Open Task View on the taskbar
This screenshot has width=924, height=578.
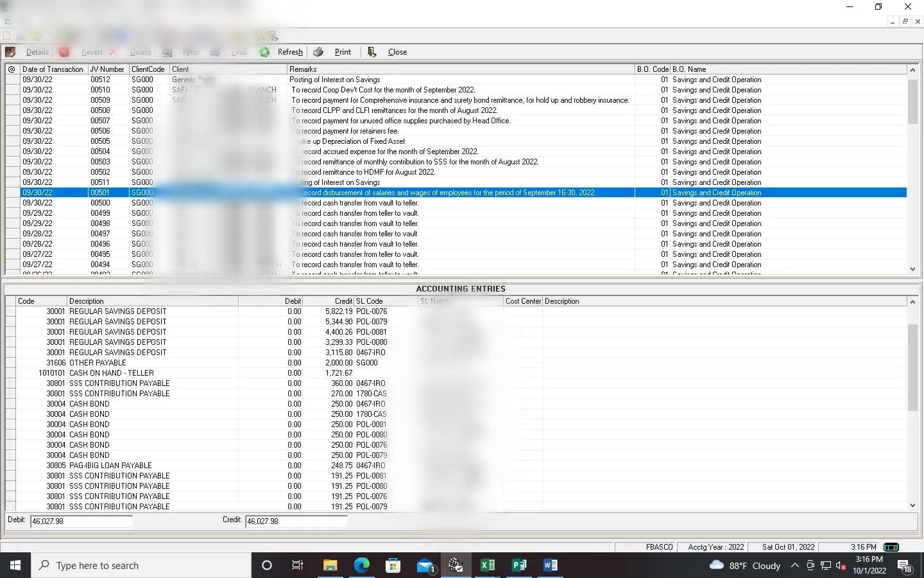pyautogui.click(x=298, y=565)
